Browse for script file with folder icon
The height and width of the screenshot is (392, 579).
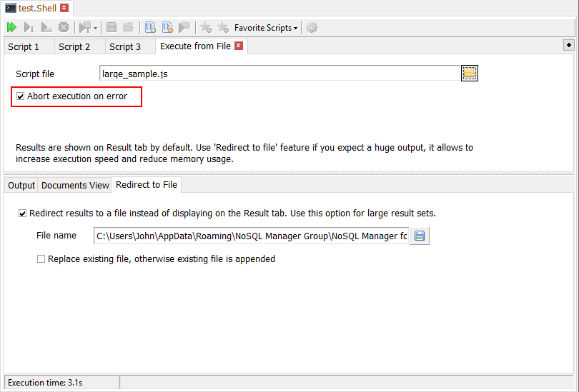469,74
